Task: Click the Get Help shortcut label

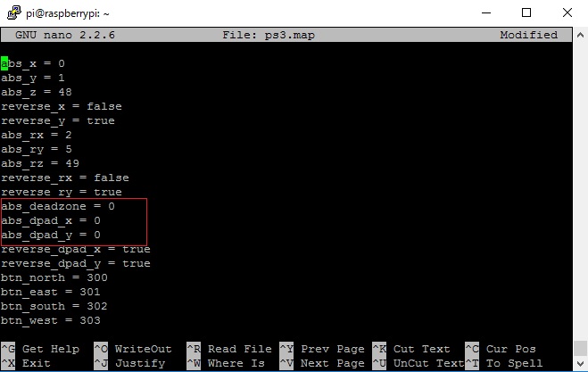Action: pos(51,349)
